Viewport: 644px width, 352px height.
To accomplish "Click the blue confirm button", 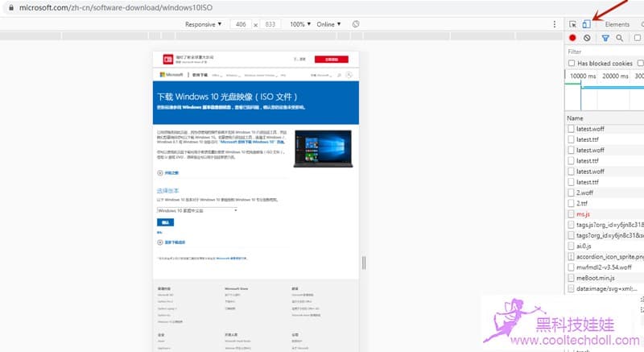I will [x=165, y=222].
